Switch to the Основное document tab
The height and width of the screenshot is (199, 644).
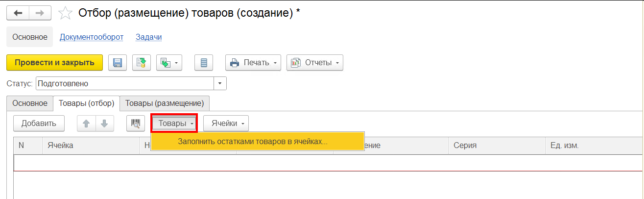pos(30,103)
